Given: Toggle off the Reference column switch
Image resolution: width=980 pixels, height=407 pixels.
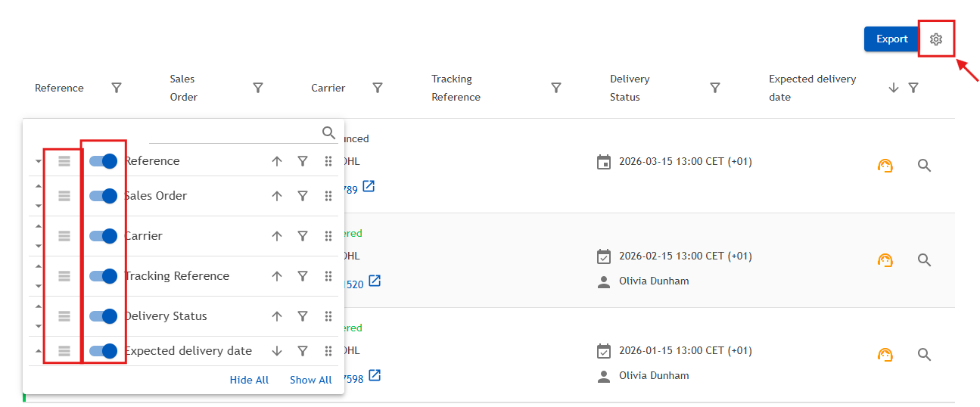Looking at the screenshot, I should [103, 161].
